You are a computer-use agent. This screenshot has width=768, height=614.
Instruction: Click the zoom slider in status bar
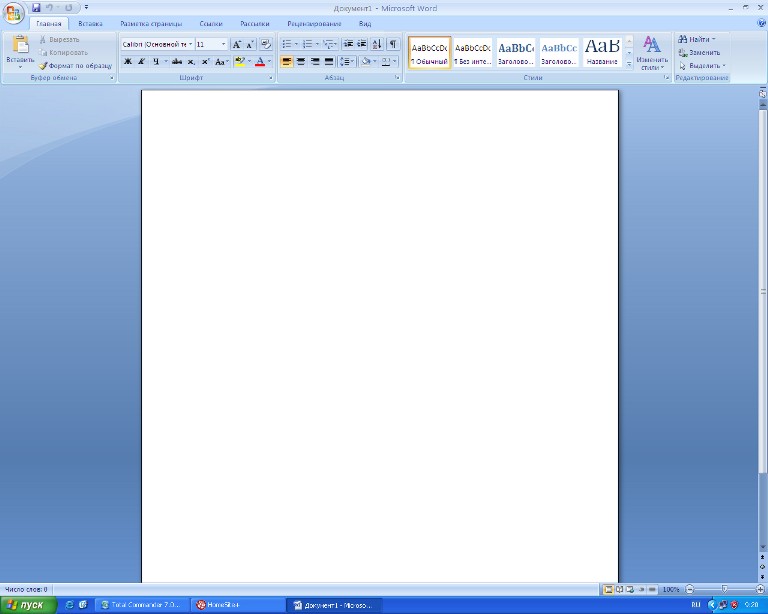click(x=723, y=589)
